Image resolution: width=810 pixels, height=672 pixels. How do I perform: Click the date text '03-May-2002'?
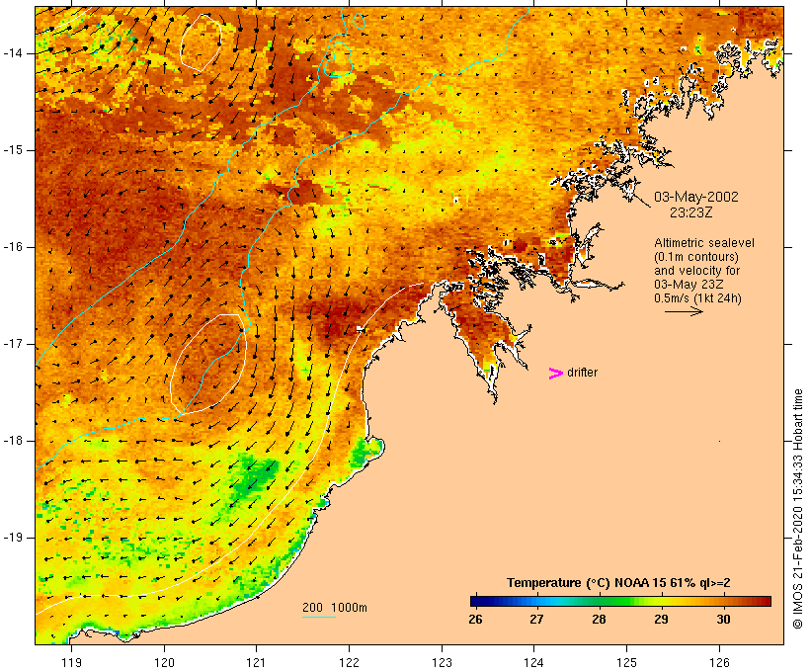coord(695,197)
